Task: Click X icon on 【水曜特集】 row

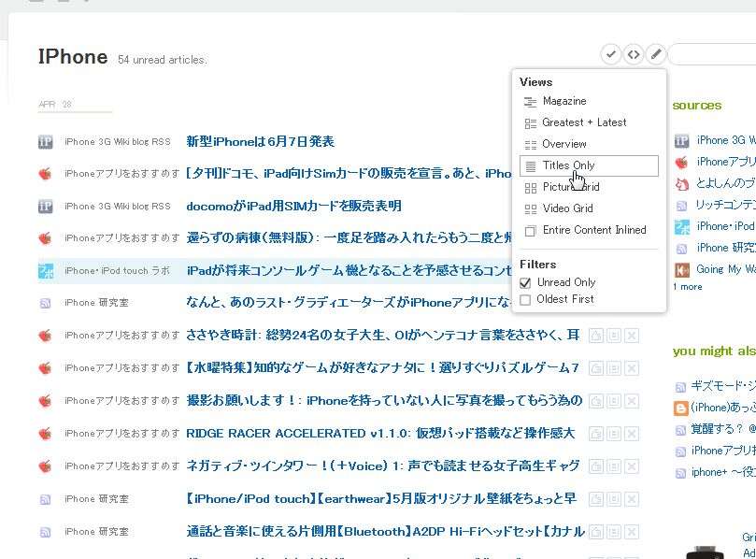Action: [x=632, y=368]
